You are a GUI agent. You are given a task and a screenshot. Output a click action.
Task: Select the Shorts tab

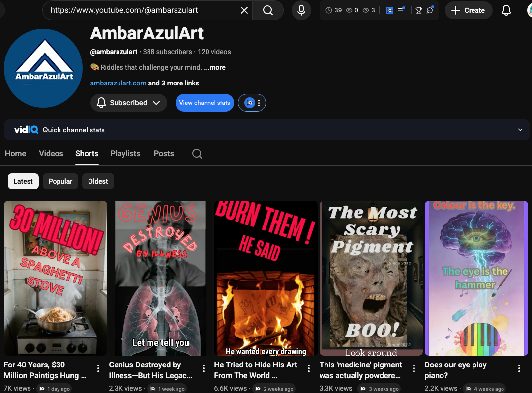pos(87,154)
